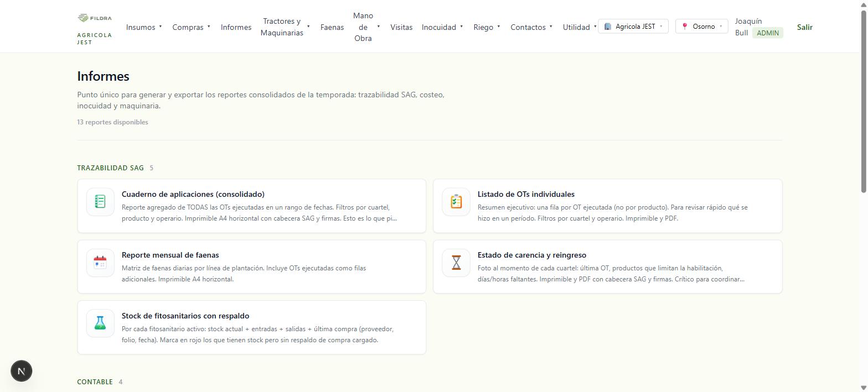The image size is (868, 392).
Task: Click the scrollbar down arrow
Action: pyautogui.click(x=864, y=388)
